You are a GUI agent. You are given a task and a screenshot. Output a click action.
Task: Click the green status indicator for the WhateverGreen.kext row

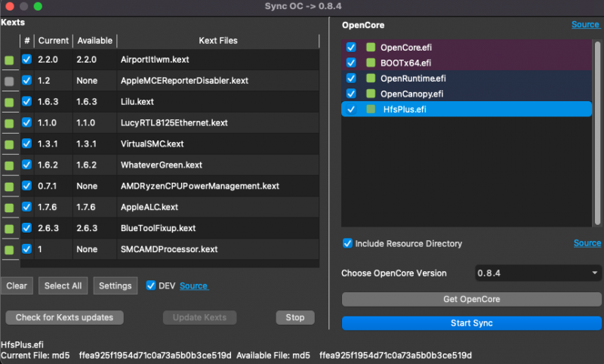pos(9,165)
